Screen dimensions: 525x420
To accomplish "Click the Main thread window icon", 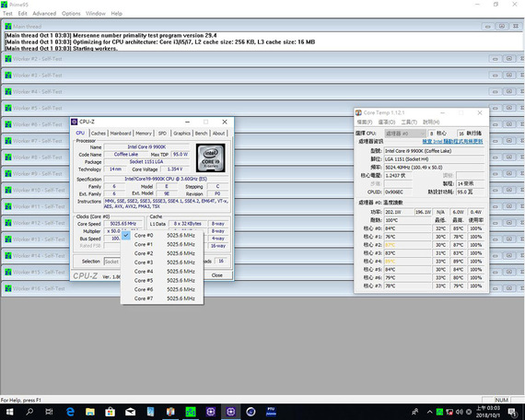I will click(8, 26).
